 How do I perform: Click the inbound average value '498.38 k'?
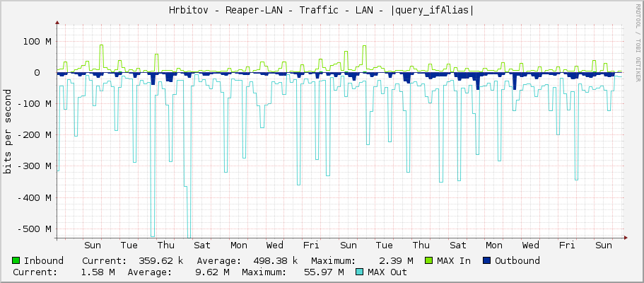[275, 261]
